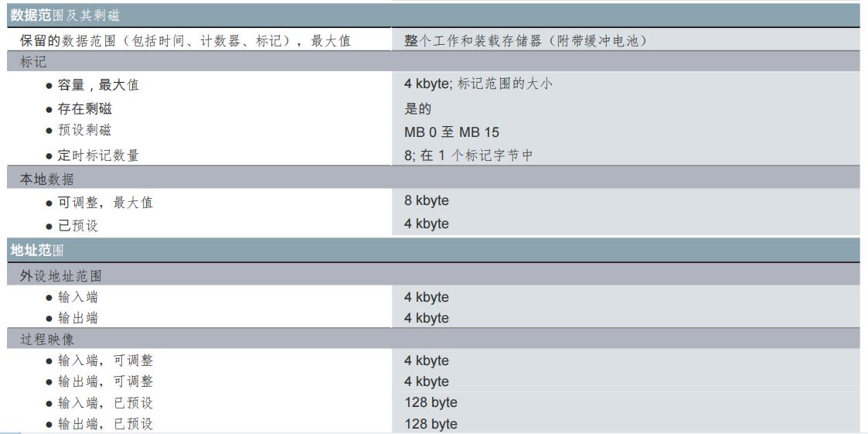Screen dimensions: 868x434
Task: Click the 定时标记数量 bullet label
Action: [98, 155]
